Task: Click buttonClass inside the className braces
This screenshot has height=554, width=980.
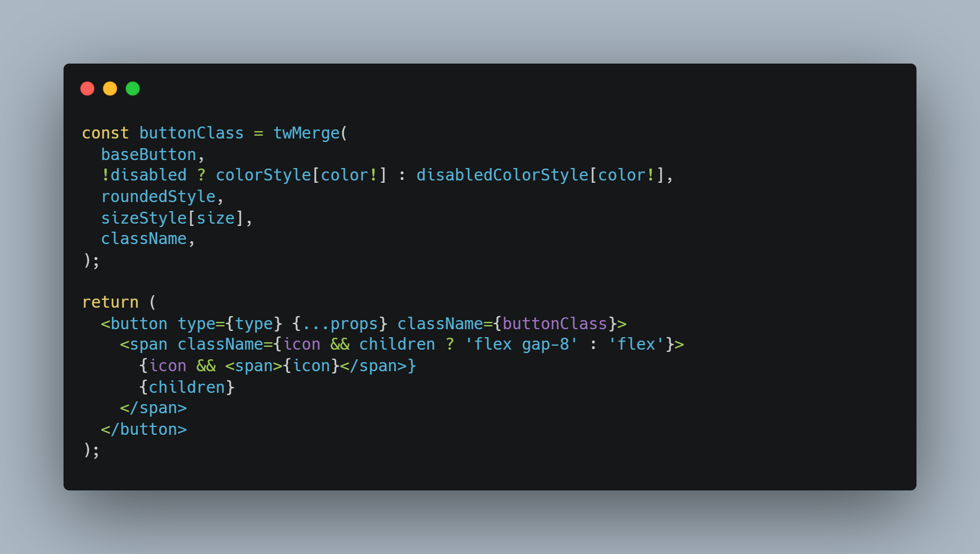Action: [555, 324]
